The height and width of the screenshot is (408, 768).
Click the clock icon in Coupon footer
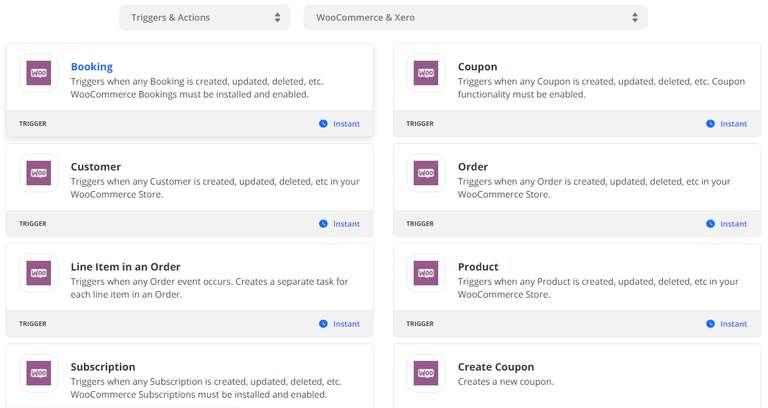(710, 123)
